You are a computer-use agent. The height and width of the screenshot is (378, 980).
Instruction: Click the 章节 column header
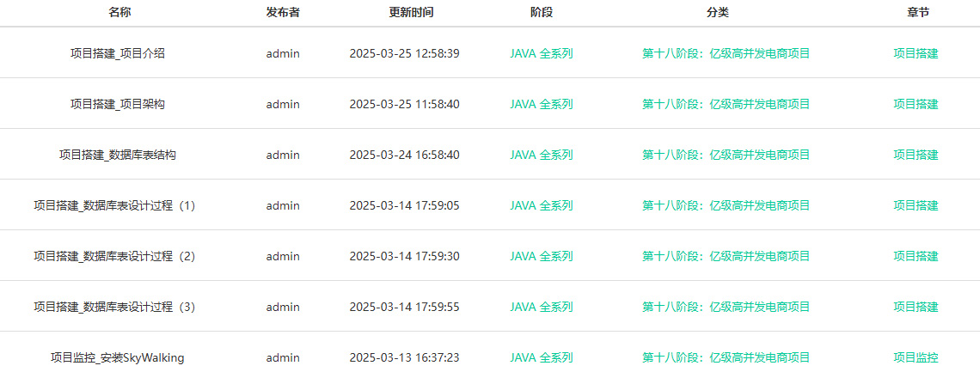tap(918, 13)
